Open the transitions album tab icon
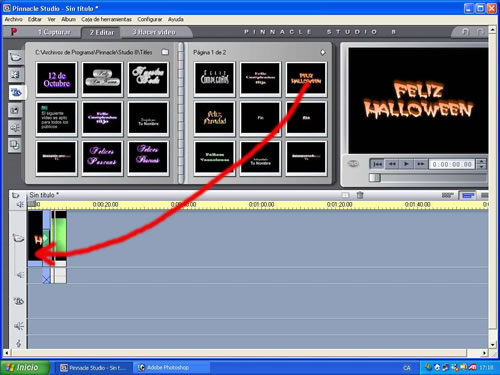Viewport: 500px width, 375px height. pos(15,75)
